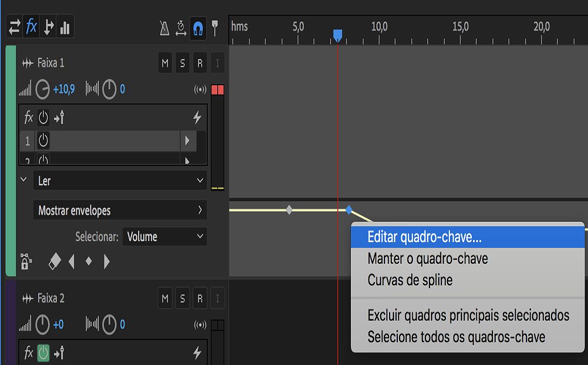
Task: Solo Faixa 2 with the S button
Action: [182, 298]
